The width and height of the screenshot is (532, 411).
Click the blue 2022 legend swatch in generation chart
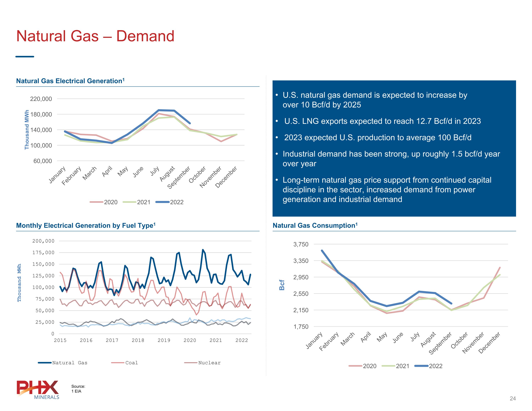click(162, 202)
